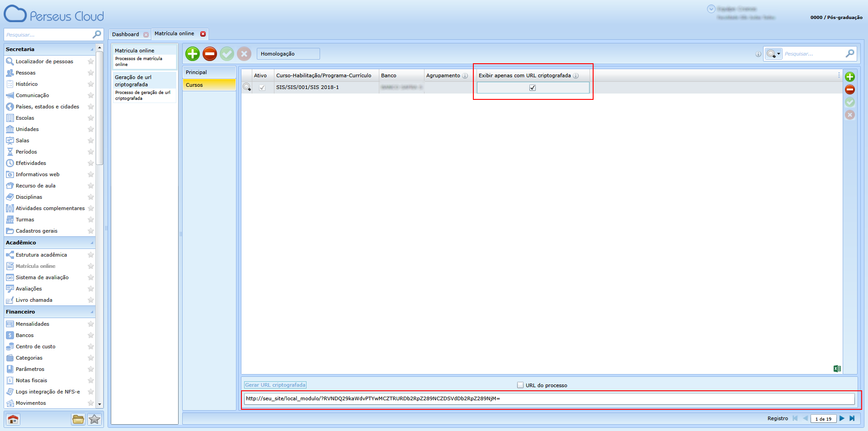Toggle the Ativo checkbox for SIS row
The image size is (868, 431).
(262, 88)
